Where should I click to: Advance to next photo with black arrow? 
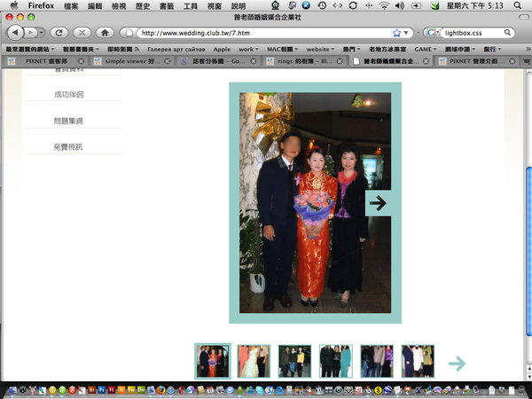(x=378, y=203)
